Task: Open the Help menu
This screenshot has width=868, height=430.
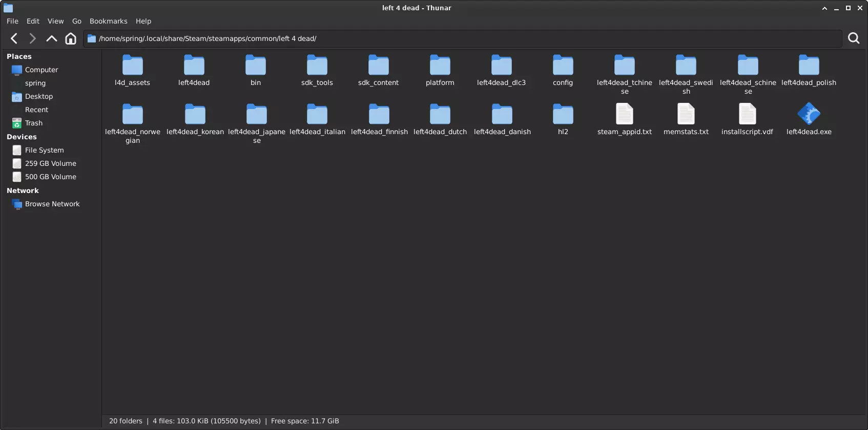Action: tap(143, 21)
